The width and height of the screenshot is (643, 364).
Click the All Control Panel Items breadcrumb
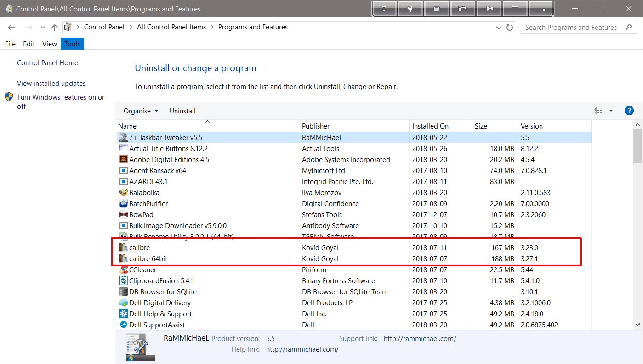[x=171, y=27]
